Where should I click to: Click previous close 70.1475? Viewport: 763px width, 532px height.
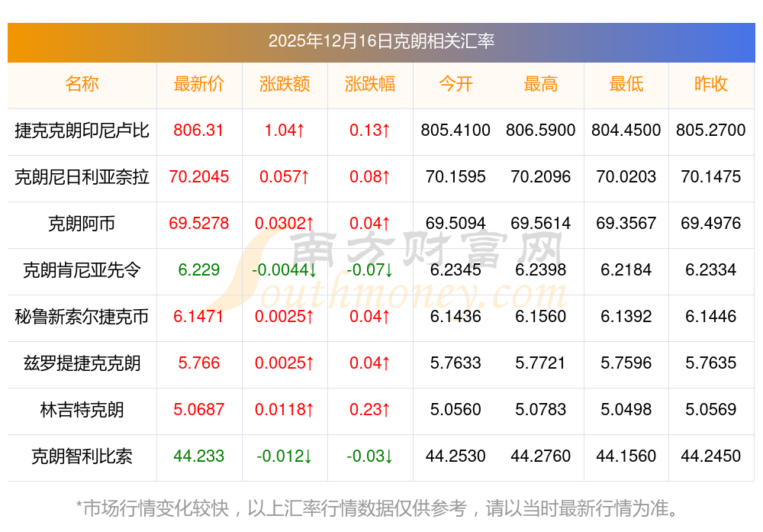(x=711, y=176)
